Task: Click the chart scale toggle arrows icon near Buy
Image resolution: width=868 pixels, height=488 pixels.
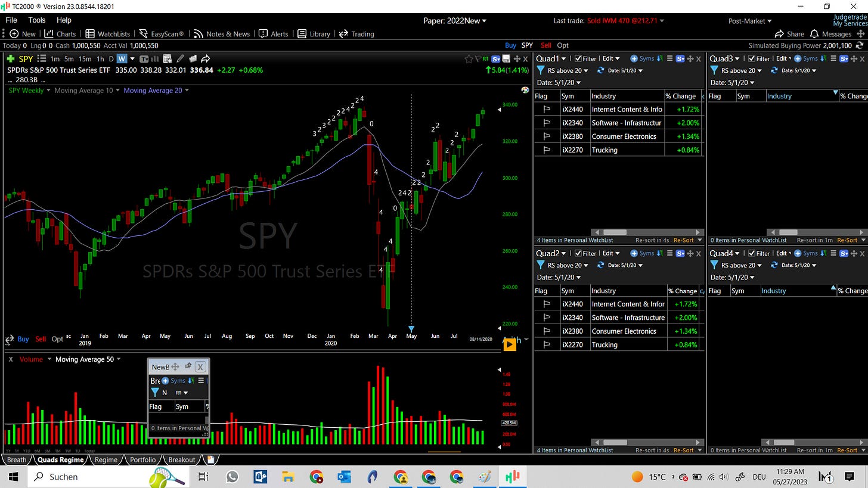Action: point(10,340)
